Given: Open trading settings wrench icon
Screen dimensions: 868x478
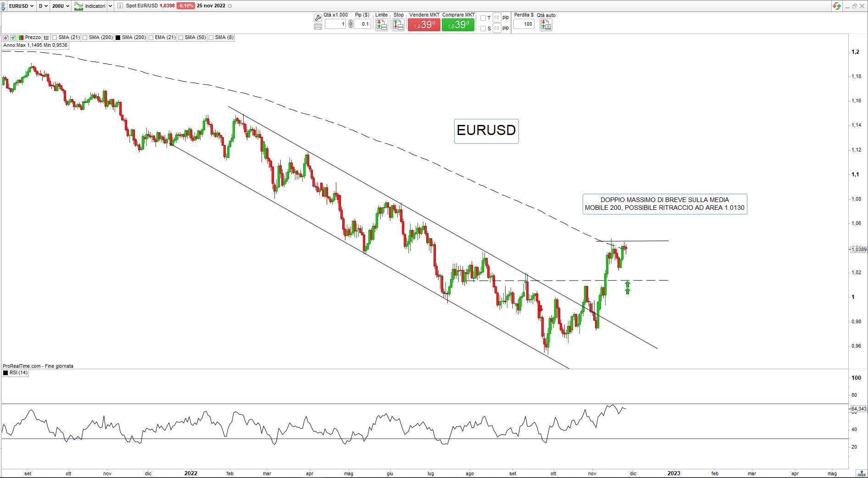Looking at the screenshot, I should coord(317,18).
